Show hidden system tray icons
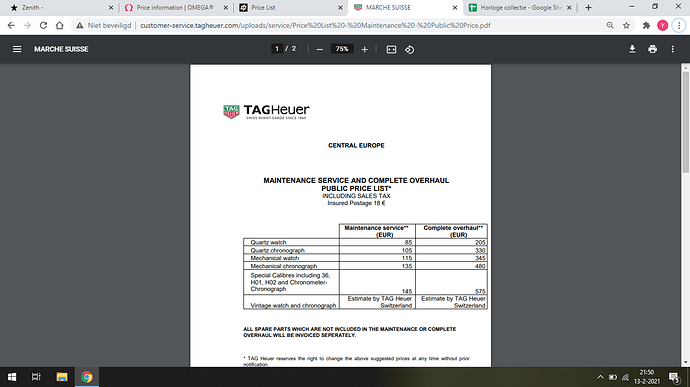The width and height of the screenshot is (690, 387). click(x=600, y=377)
